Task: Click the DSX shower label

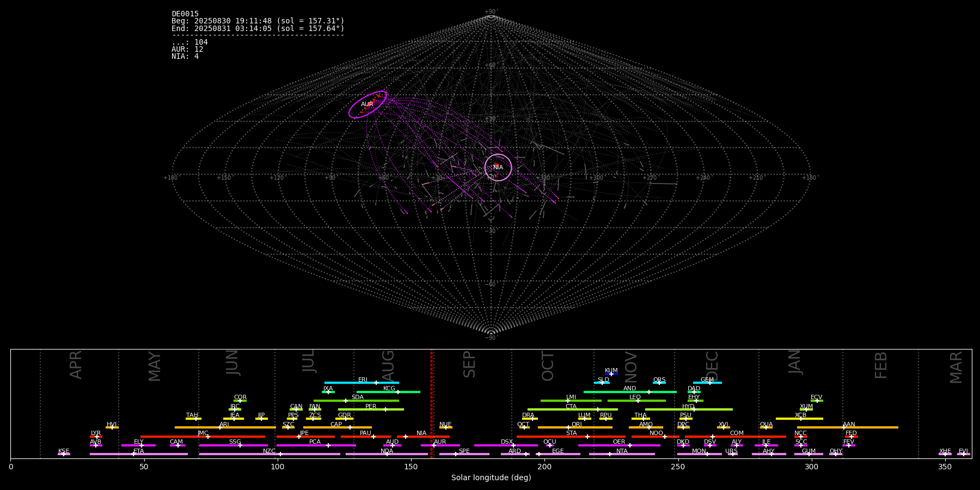Action: click(x=507, y=442)
